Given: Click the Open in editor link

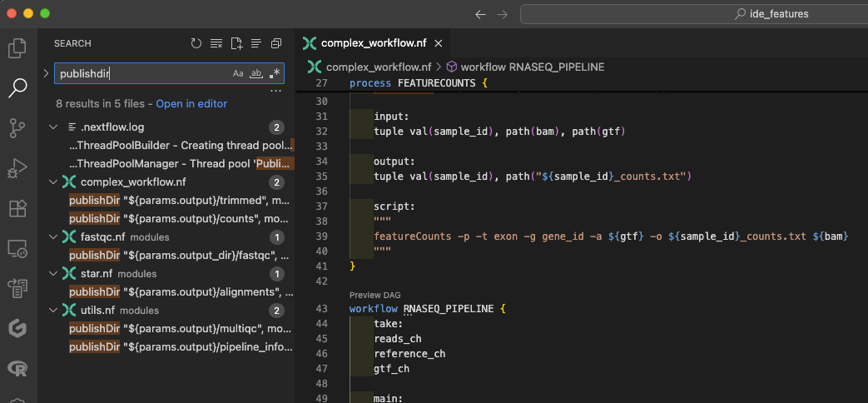Looking at the screenshot, I should 191,104.
